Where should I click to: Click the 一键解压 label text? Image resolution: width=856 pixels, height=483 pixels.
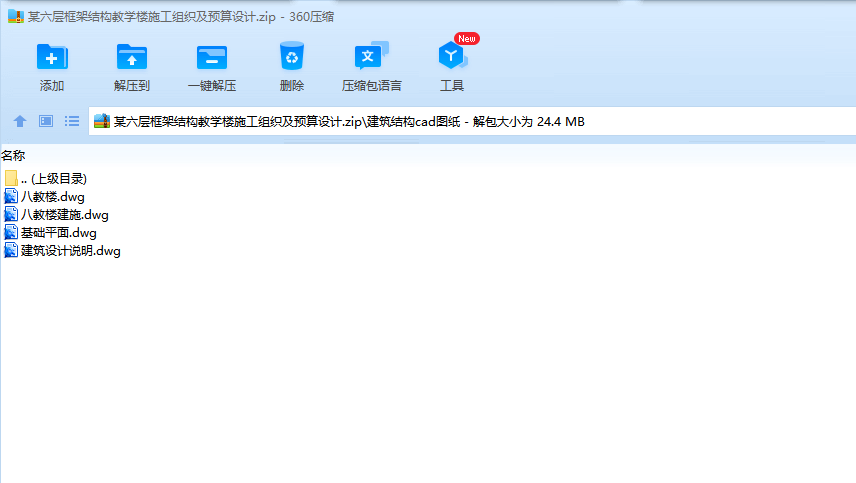pyautogui.click(x=212, y=86)
